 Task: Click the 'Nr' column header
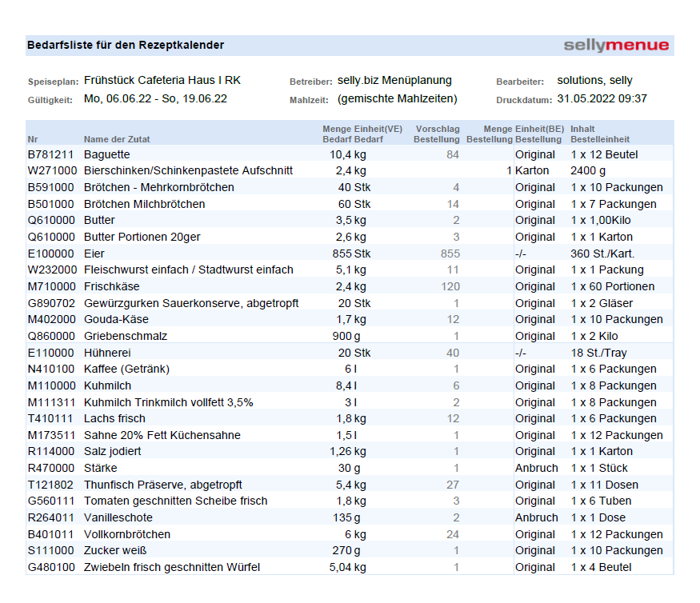(33, 139)
